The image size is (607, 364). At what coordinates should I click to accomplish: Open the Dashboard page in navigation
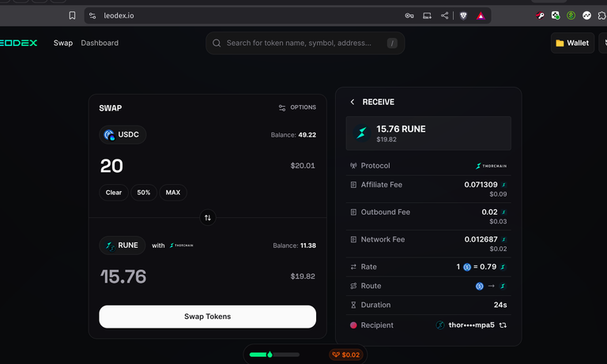click(100, 43)
